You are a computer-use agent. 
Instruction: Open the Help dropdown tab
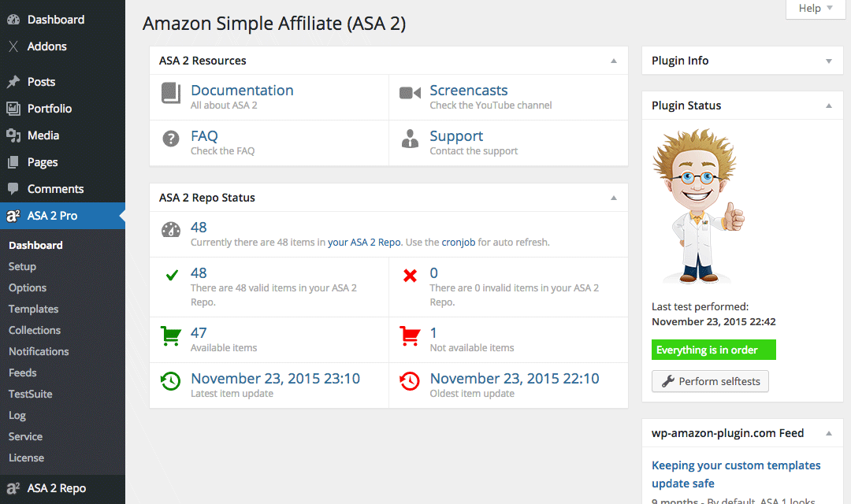point(816,9)
